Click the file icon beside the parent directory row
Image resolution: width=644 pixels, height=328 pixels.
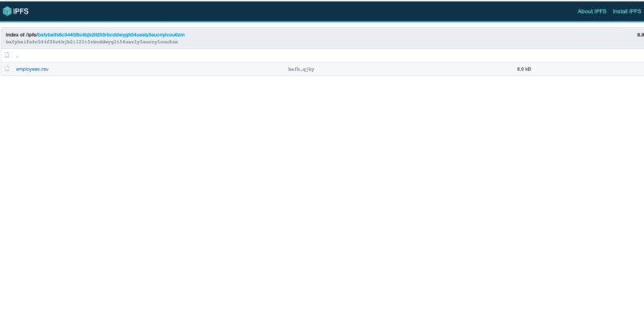[x=7, y=55]
